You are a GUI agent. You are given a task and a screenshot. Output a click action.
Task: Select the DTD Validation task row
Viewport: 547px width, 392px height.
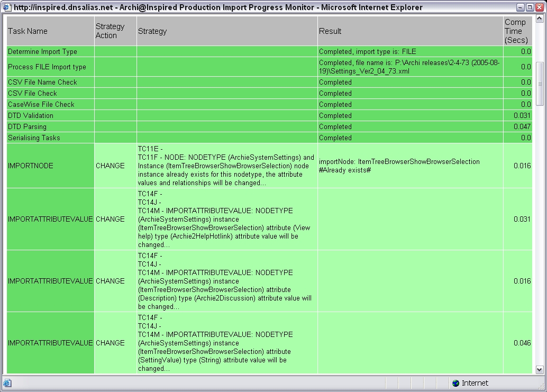coord(31,115)
